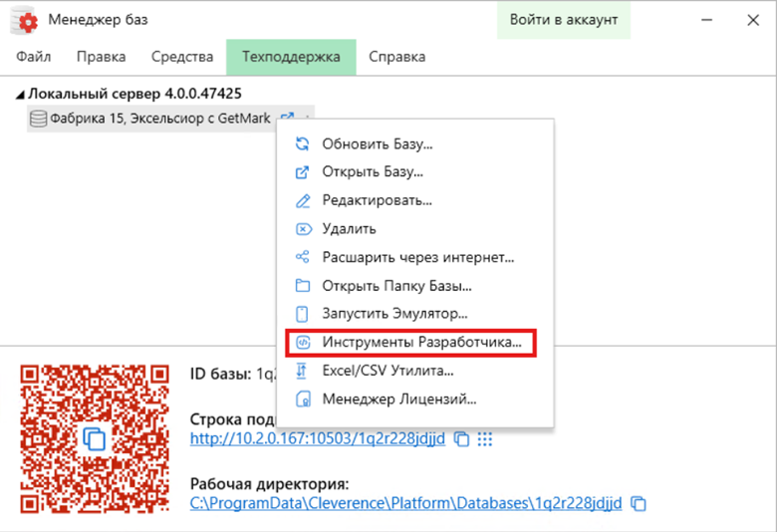
Task: Click the dotted grid icon beside connection URL
Action: point(485,439)
